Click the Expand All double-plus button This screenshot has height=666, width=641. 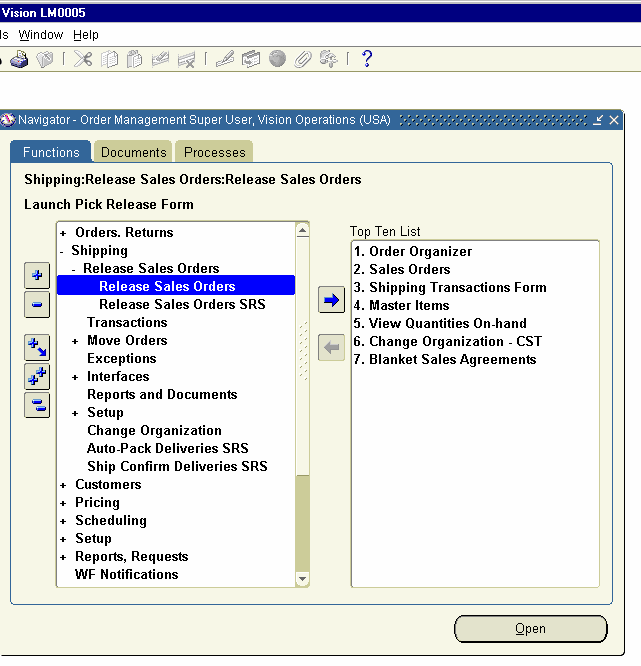(x=37, y=376)
